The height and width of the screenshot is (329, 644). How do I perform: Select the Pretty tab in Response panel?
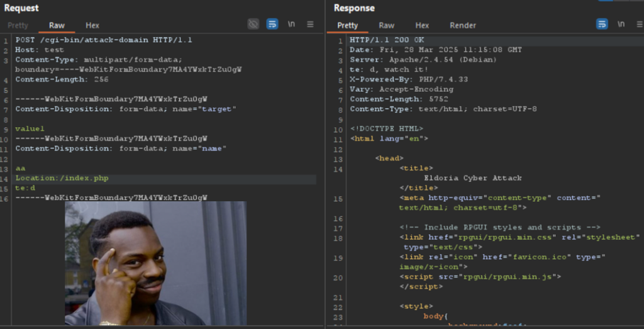coord(347,25)
